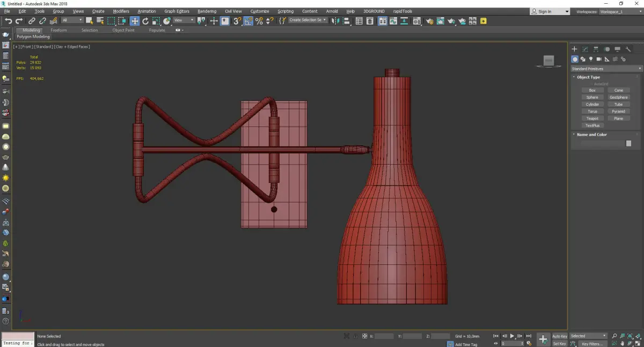This screenshot has width=644, height=347.
Task: Click the object name input field
Action: coord(603,143)
